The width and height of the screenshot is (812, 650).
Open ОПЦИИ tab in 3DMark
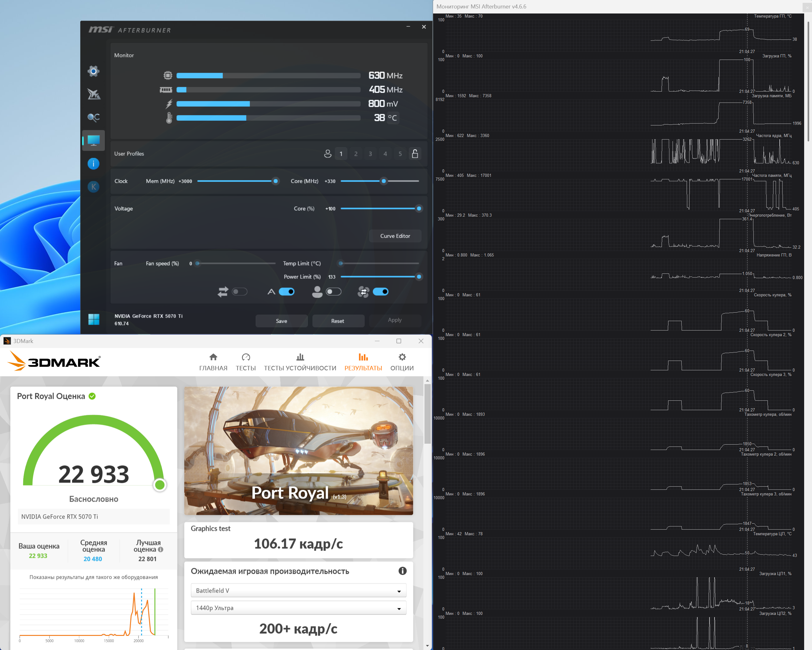point(402,362)
